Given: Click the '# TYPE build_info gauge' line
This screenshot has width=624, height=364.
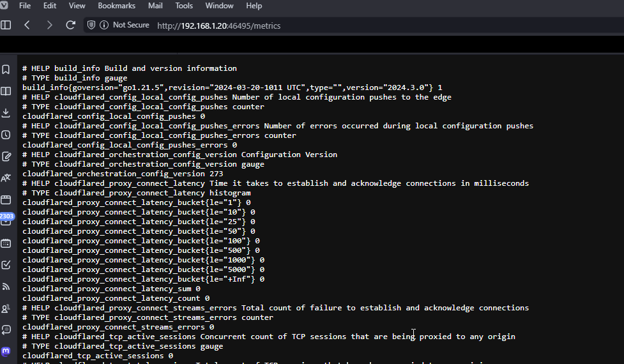Looking at the screenshot, I should 75,78.
